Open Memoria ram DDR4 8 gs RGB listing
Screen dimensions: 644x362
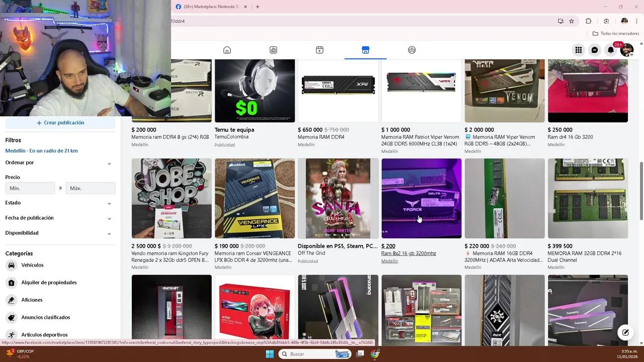pyautogui.click(x=170, y=137)
